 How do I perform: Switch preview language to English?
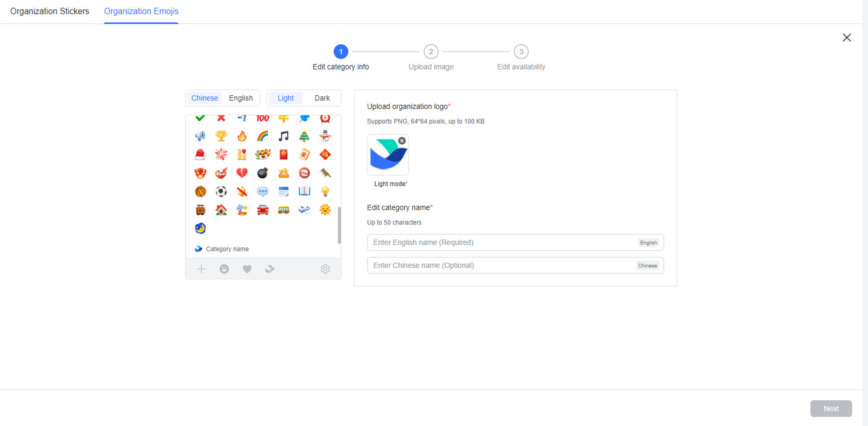click(241, 98)
